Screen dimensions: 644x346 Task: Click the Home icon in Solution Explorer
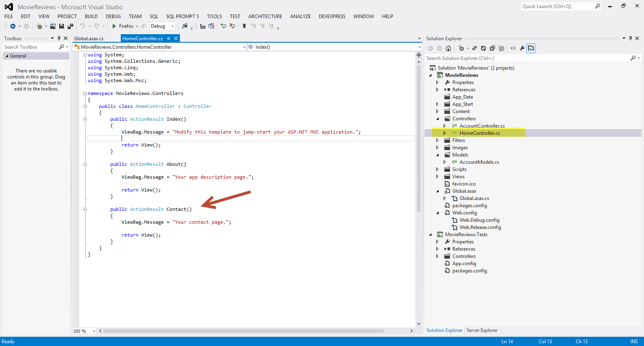[448, 48]
